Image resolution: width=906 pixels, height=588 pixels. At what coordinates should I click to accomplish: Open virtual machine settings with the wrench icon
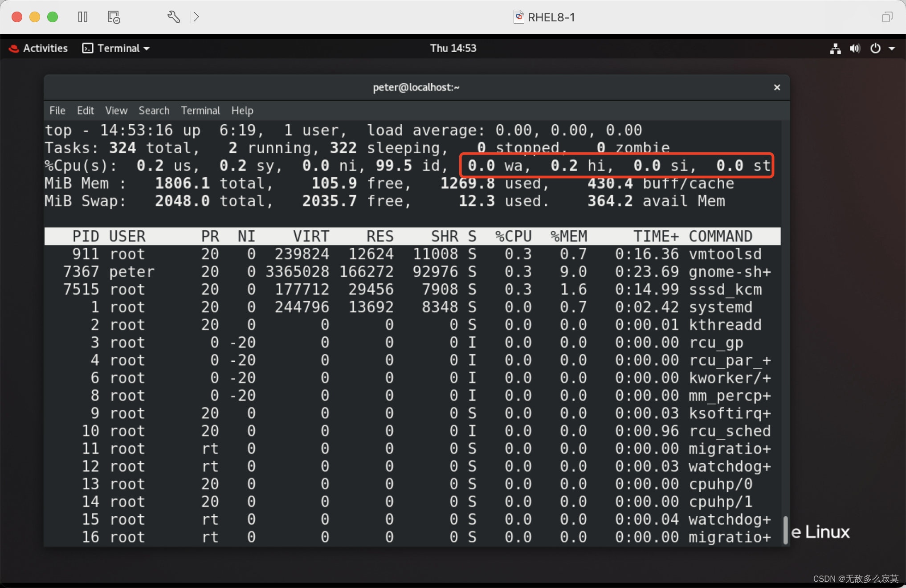(x=174, y=17)
